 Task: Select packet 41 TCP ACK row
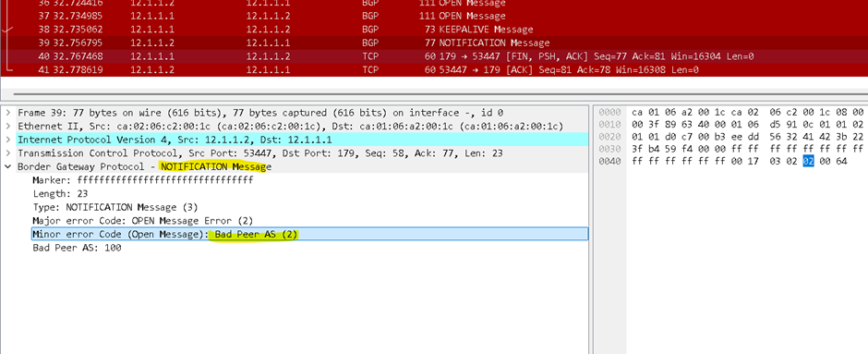434,70
